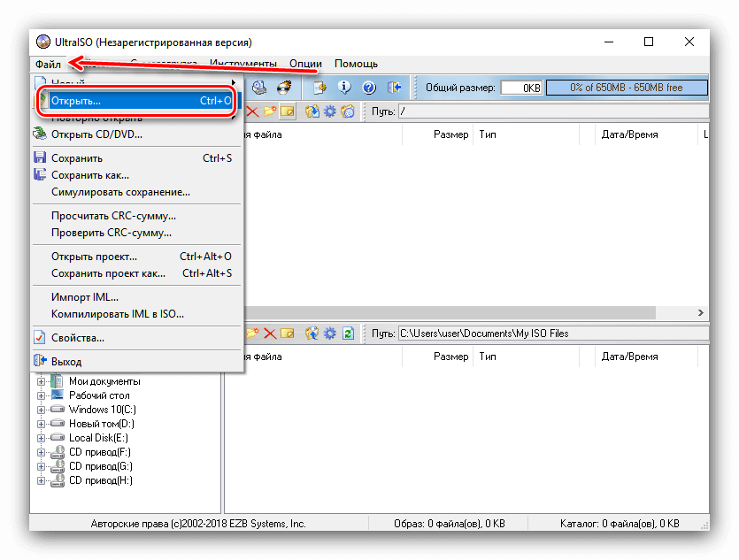
Task: Click the blue question mark help icon
Action: pyautogui.click(x=368, y=88)
